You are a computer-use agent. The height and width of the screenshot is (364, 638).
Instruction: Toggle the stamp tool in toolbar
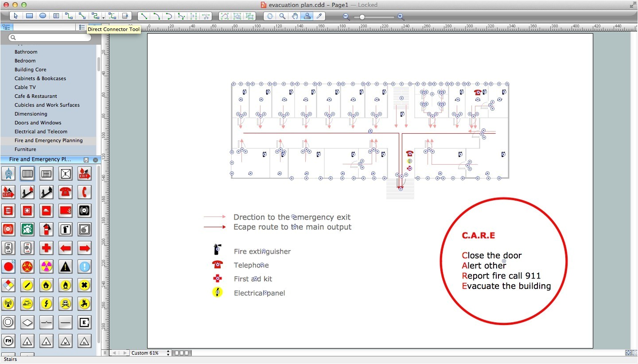pos(307,16)
